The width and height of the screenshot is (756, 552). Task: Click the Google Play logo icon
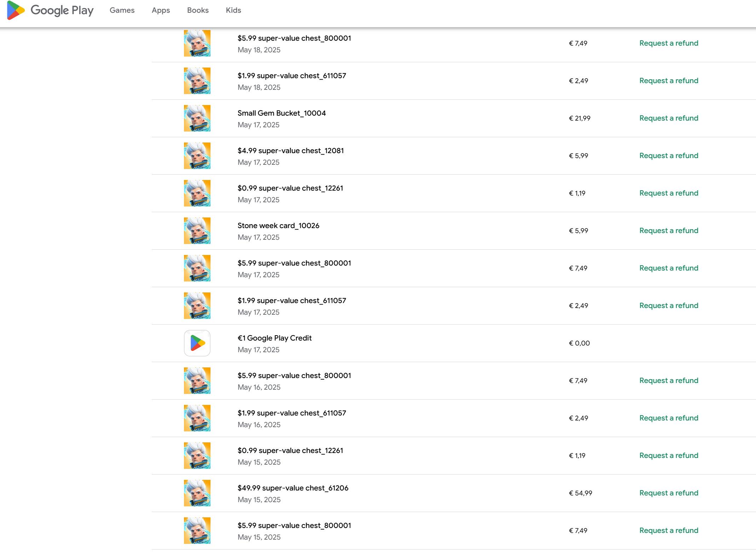16,10
